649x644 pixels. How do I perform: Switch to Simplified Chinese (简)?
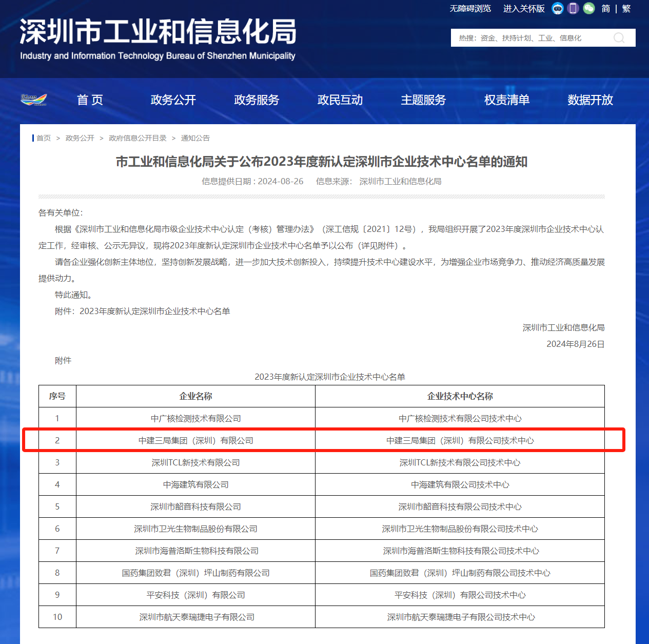606,9
